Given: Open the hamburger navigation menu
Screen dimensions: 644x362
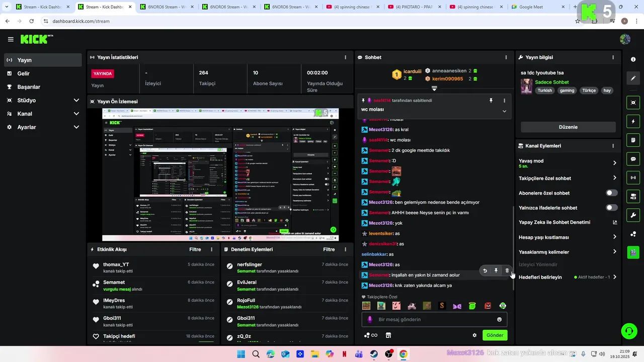Looking at the screenshot, I should (x=11, y=39).
